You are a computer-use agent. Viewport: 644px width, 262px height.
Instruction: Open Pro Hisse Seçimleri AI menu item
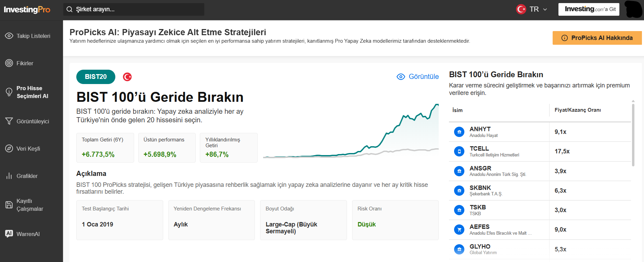[31, 92]
